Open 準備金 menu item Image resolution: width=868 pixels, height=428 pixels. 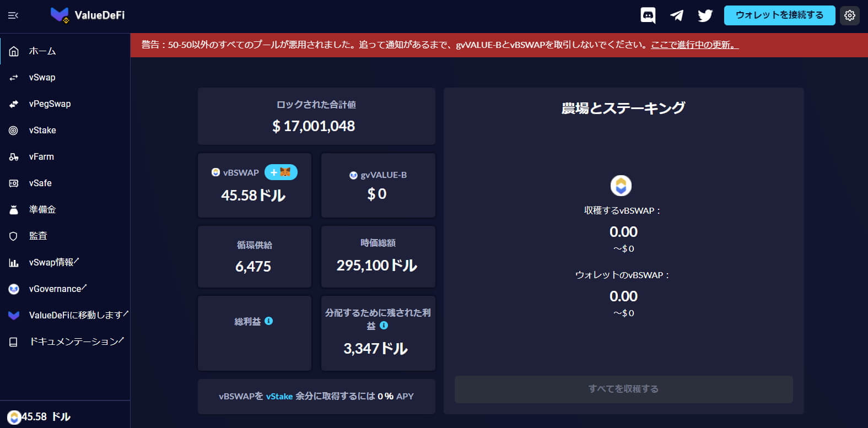click(42, 210)
